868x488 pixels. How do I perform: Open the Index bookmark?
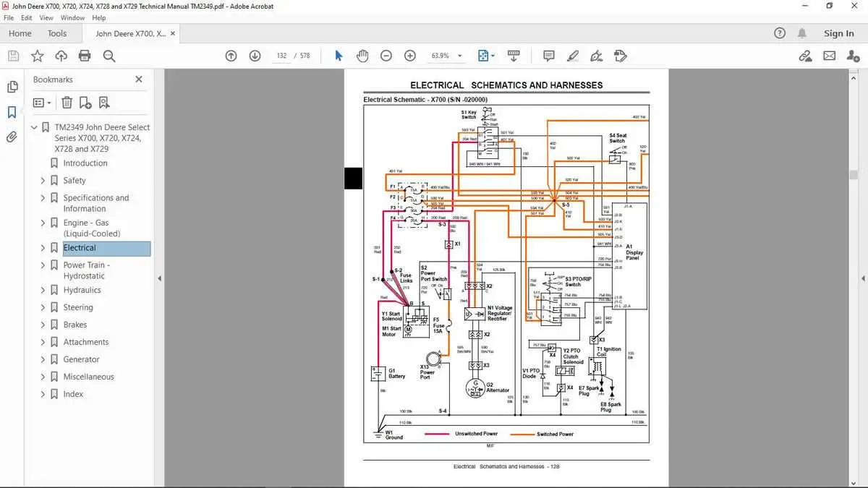pos(73,394)
